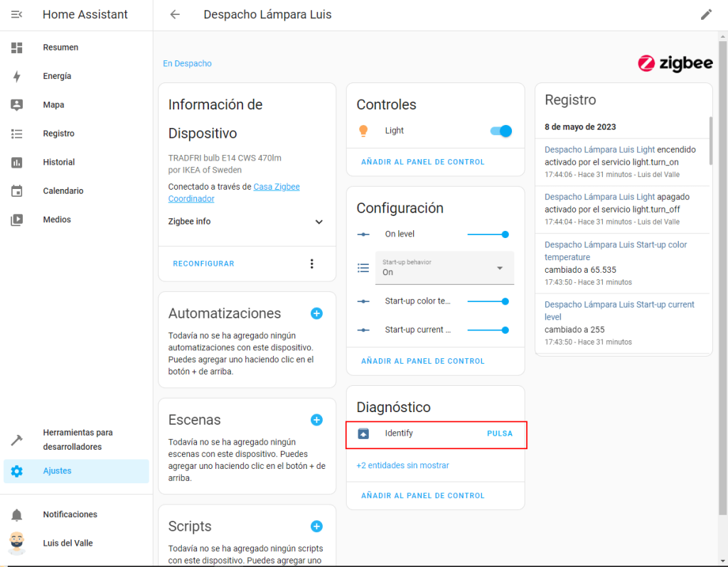
Task: Expand the Zigbee info section
Action: (x=319, y=222)
